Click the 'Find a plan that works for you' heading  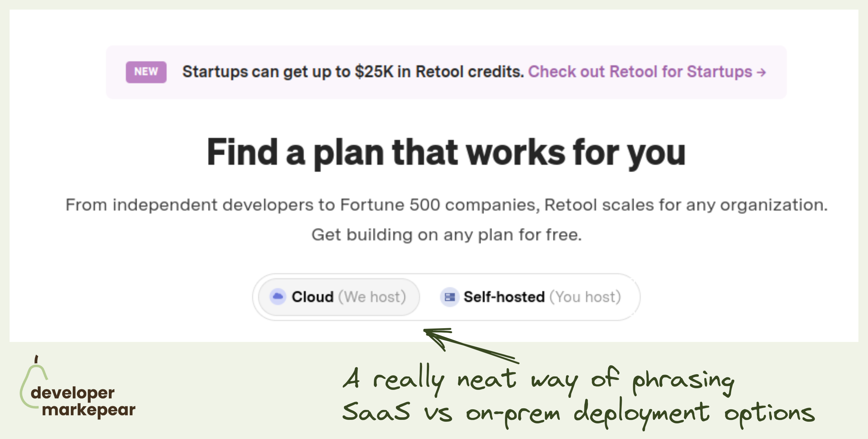pyautogui.click(x=446, y=152)
